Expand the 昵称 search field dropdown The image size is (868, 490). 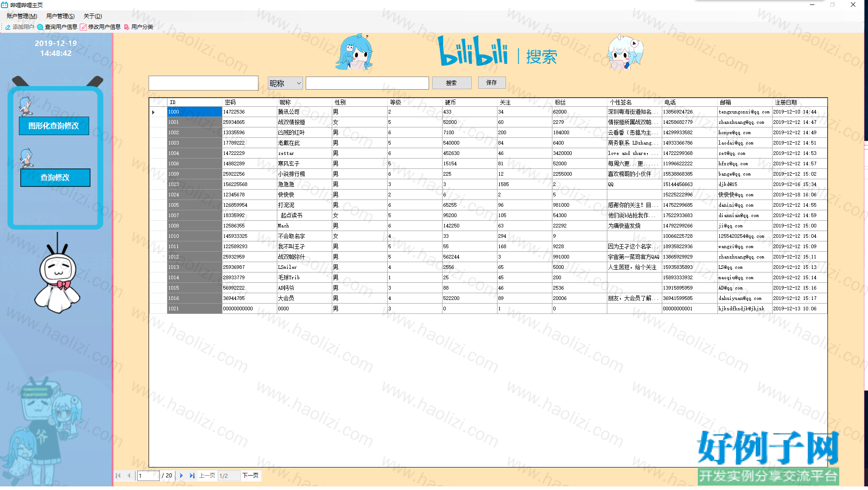coord(298,83)
